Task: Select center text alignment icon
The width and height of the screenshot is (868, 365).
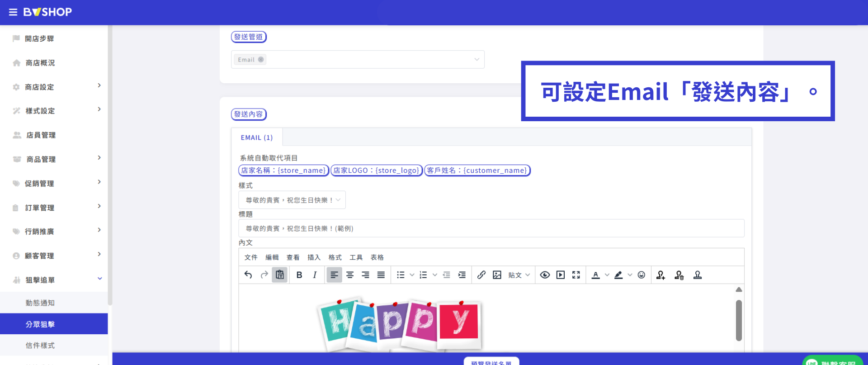Action: (350, 275)
